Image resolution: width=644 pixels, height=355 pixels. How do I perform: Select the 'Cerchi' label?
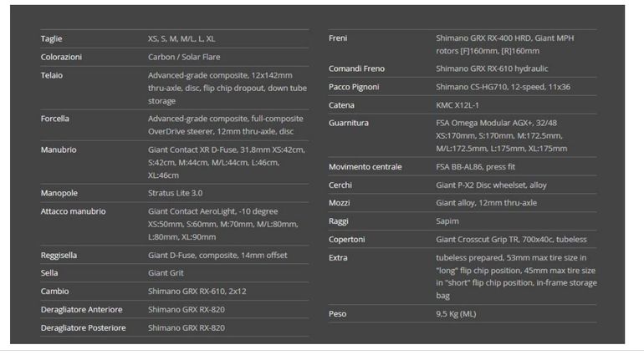[x=340, y=185]
